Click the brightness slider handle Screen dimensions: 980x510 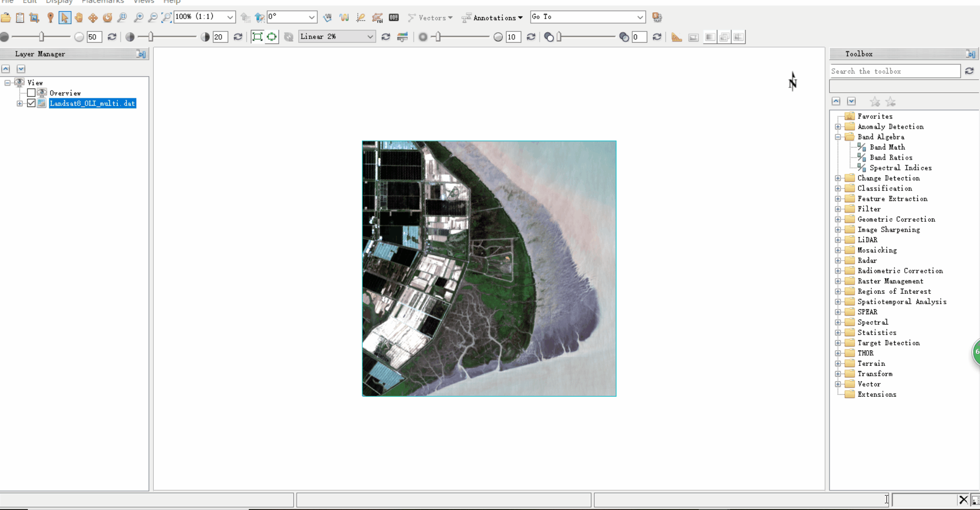tap(41, 37)
